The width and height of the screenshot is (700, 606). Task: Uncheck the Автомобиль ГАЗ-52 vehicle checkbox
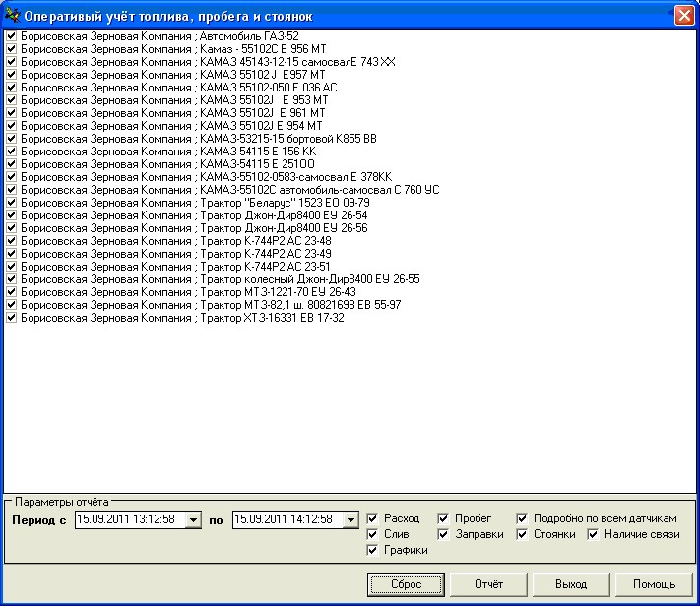click(11, 36)
